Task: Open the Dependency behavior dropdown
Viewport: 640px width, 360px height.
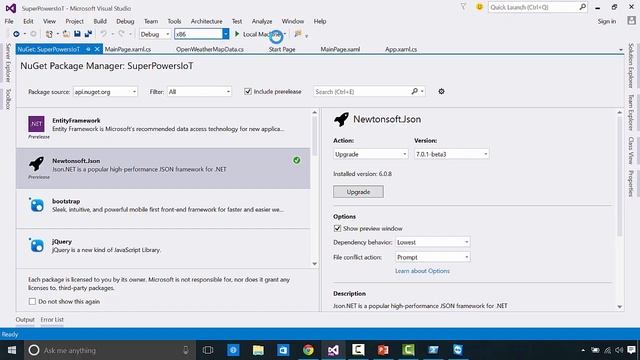Action: click(x=432, y=242)
